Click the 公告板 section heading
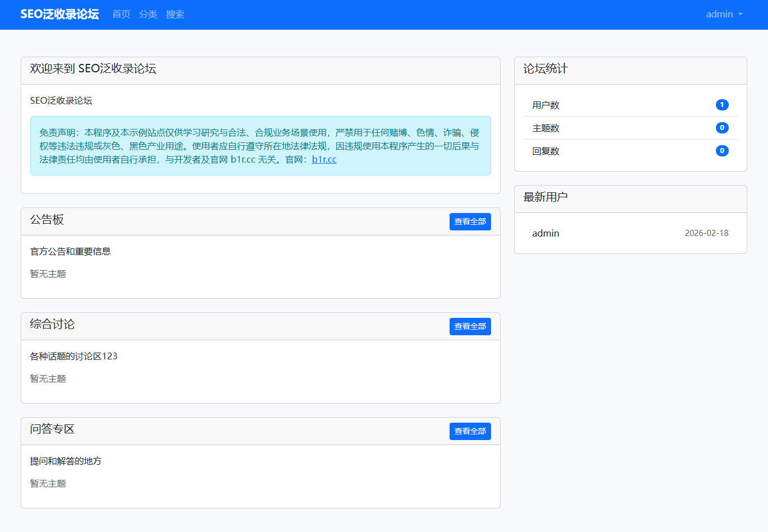768x532 pixels. tap(47, 220)
